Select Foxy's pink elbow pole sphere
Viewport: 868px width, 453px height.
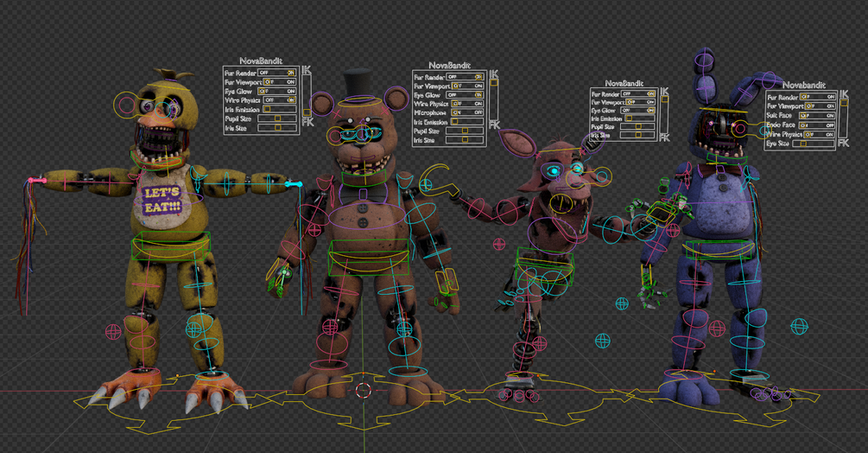(x=498, y=244)
